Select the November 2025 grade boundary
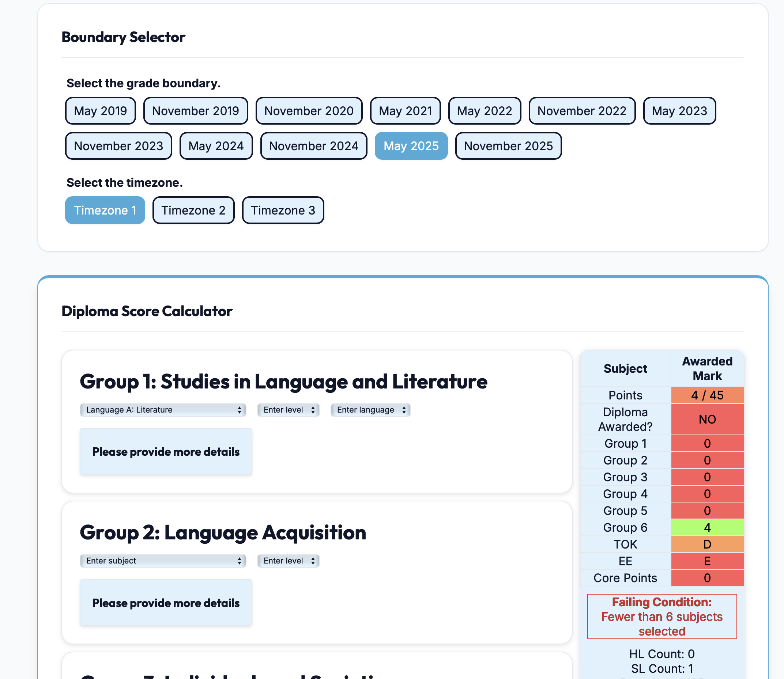The height and width of the screenshot is (679, 784). click(x=508, y=146)
